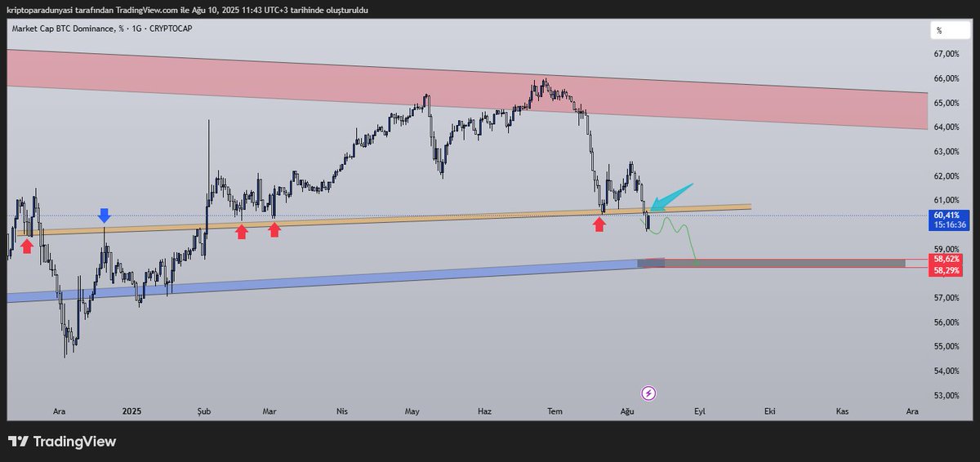Click the 53,00% price axis label
Viewport: 980px width, 462px height.
click(947, 397)
